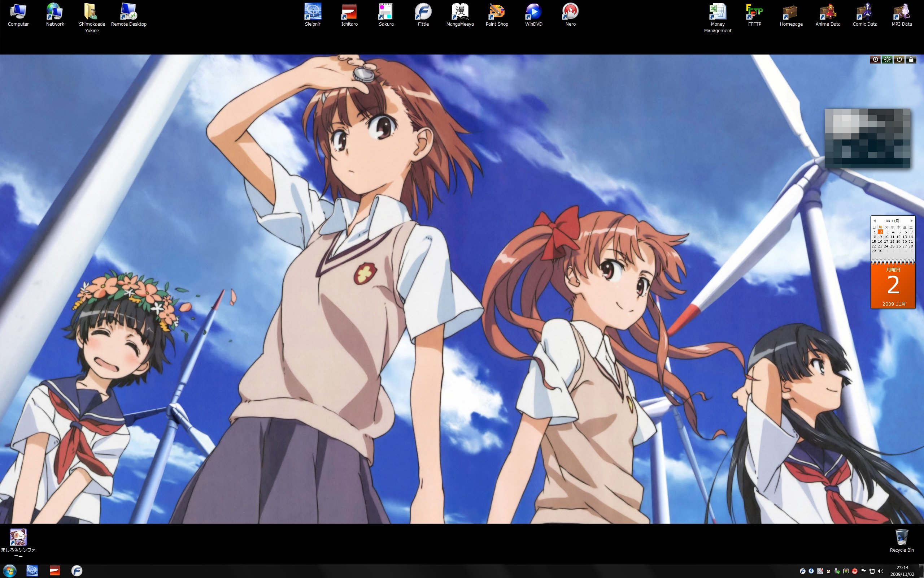Click the taskbar clock showing 23:14
924x578 pixels.
[x=902, y=571]
